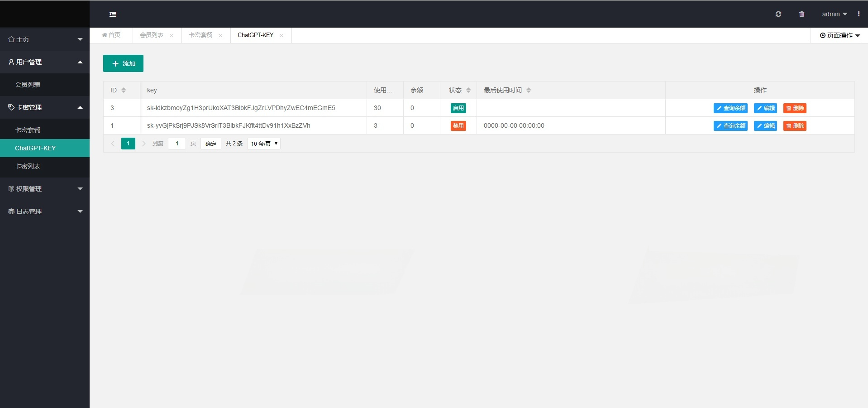
Task: Click the trash clear-cache icon at top
Action: [801, 14]
